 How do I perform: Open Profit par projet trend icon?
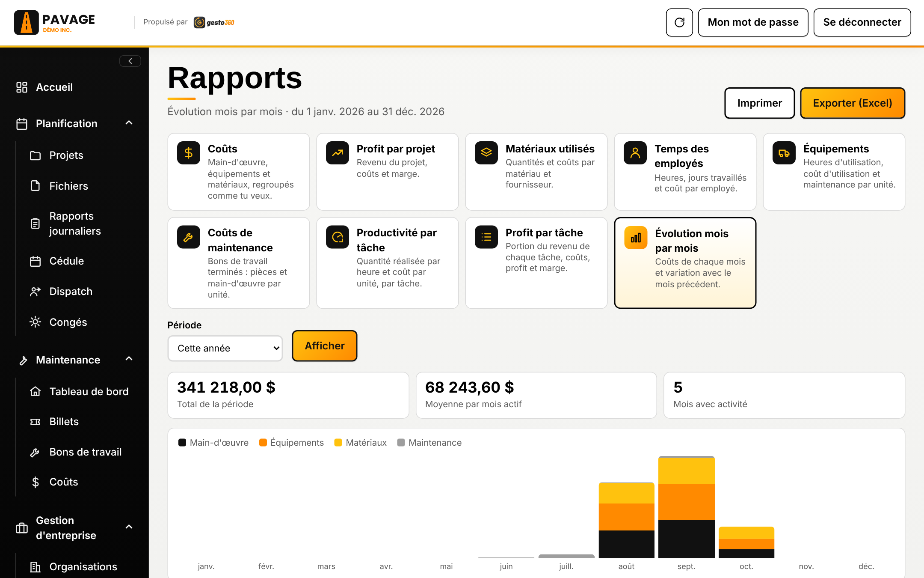click(x=338, y=153)
